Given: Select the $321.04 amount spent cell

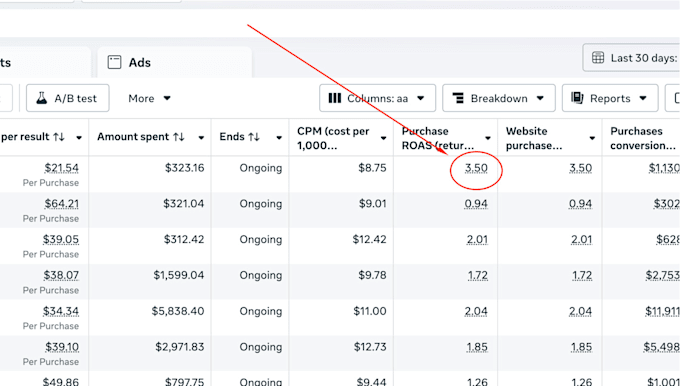Looking at the screenshot, I should click(x=183, y=203).
